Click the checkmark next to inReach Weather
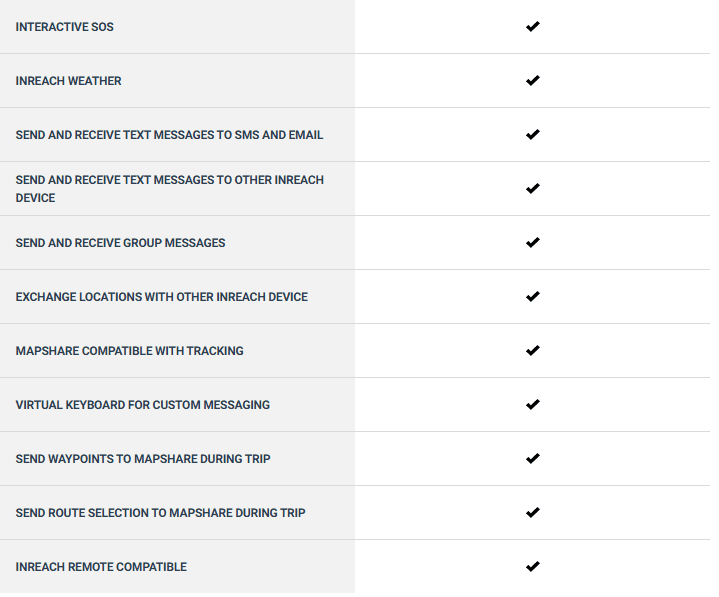This screenshot has width=719, height=597. [532, 81]
